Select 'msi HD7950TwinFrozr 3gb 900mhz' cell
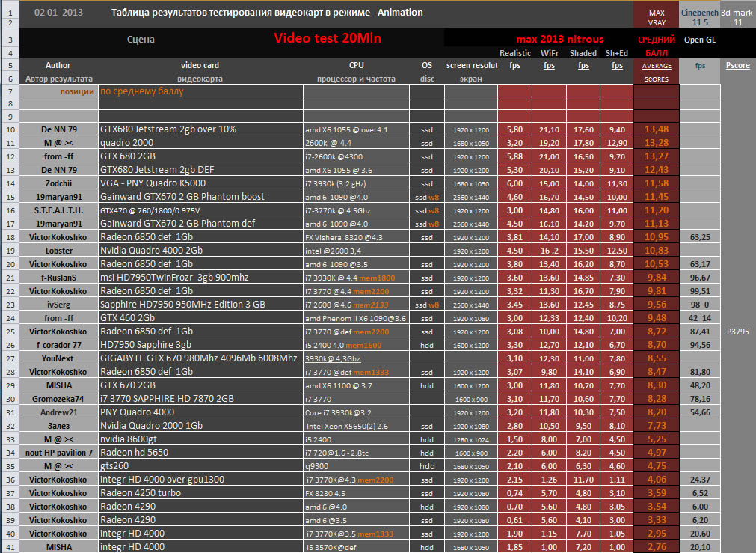This screenshot has height=553, width=756. point(200,278)
